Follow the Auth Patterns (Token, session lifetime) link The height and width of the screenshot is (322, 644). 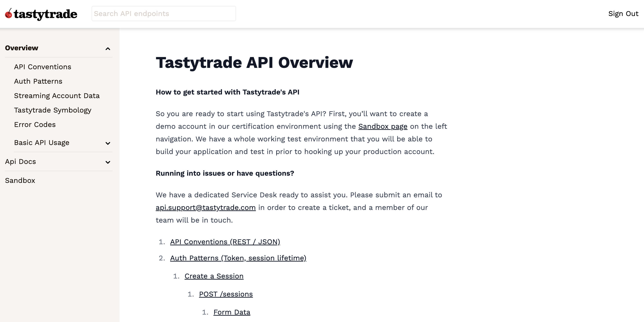238,258
